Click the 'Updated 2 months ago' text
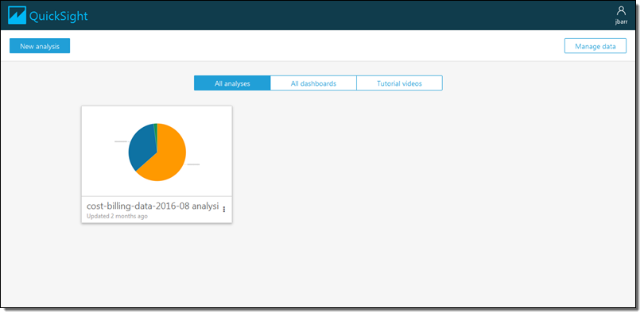 point(117,216)
